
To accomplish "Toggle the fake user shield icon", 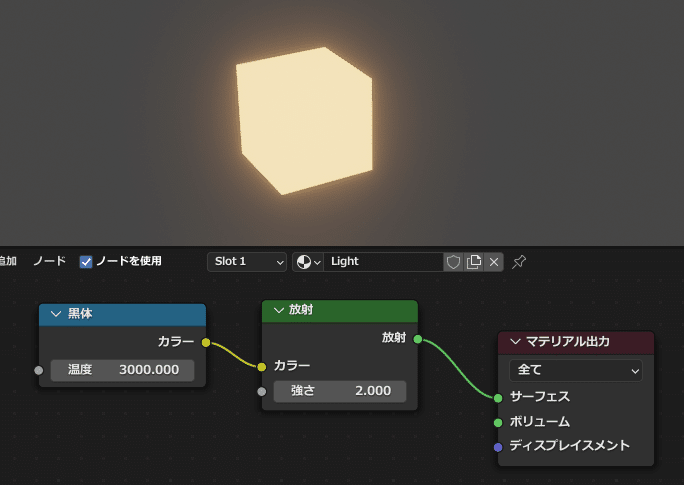I will pos(453,262).
